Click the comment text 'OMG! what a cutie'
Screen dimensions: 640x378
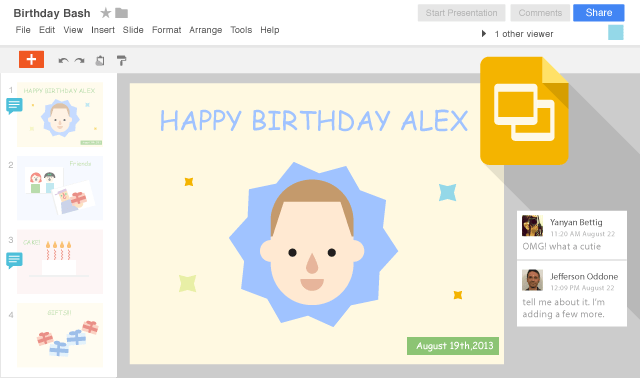click(562, 247)
